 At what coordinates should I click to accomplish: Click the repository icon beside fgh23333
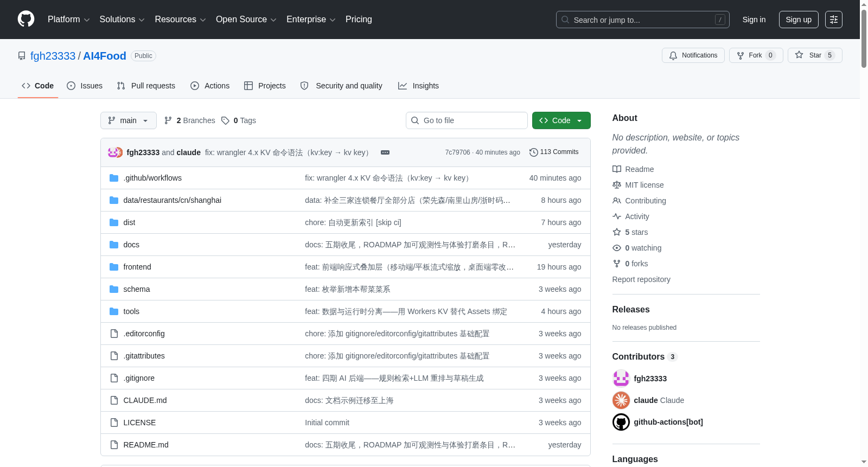(22, 56)
